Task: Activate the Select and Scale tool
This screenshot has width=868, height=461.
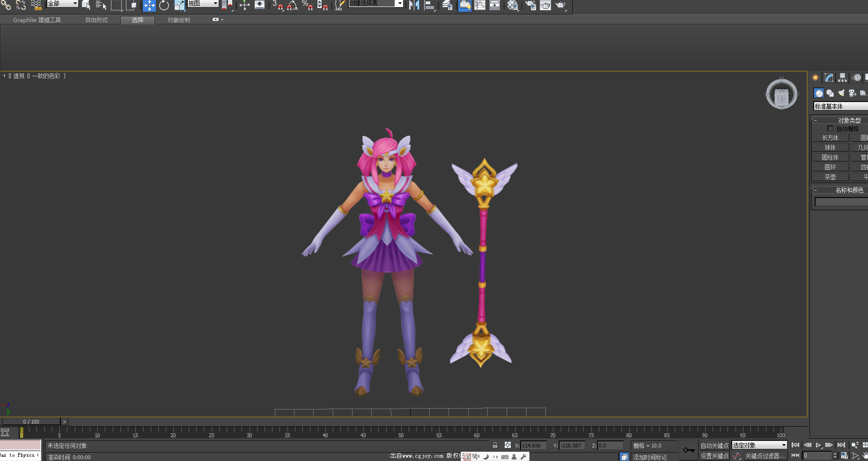Action: click(179, 5)
